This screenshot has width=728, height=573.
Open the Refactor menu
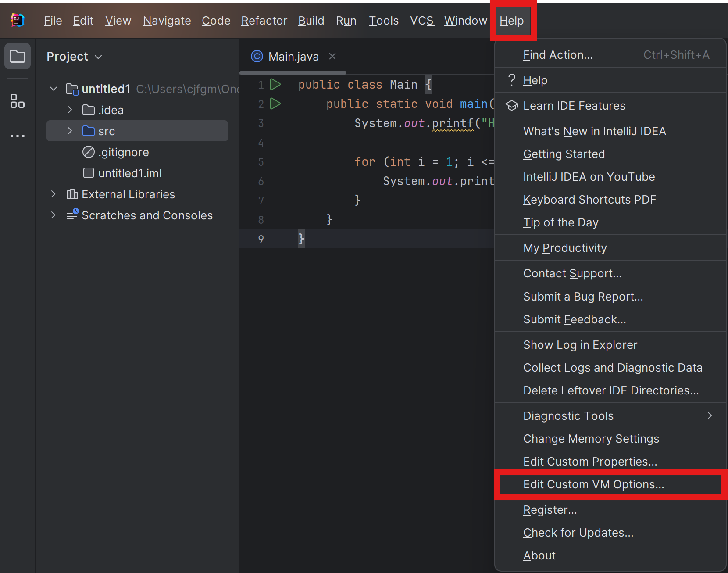pos(264,21)
